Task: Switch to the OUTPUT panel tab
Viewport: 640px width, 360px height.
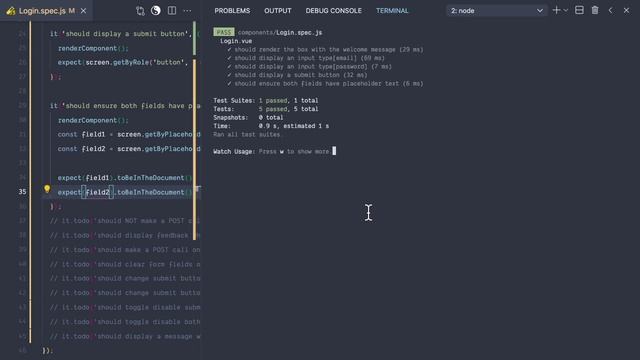Action: pyautogui.click(x=278, y=11)
